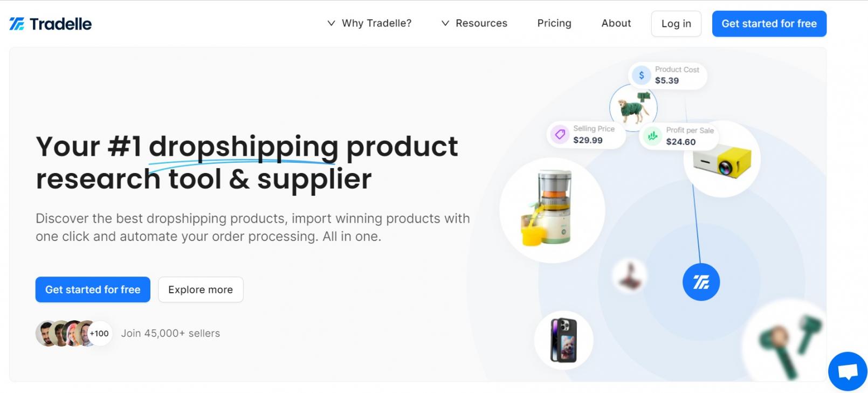Click the blue Tradelle circle badge in the illustration

pos(701,282)
